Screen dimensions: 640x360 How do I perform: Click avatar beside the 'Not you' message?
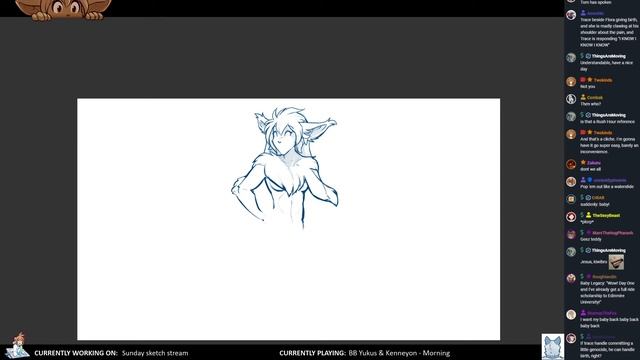[571, 81]
